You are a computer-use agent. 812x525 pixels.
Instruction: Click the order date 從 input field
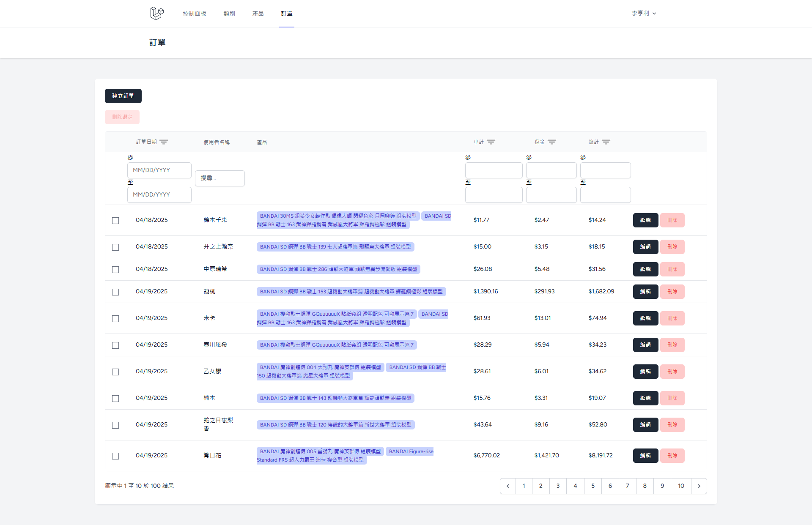159,170
